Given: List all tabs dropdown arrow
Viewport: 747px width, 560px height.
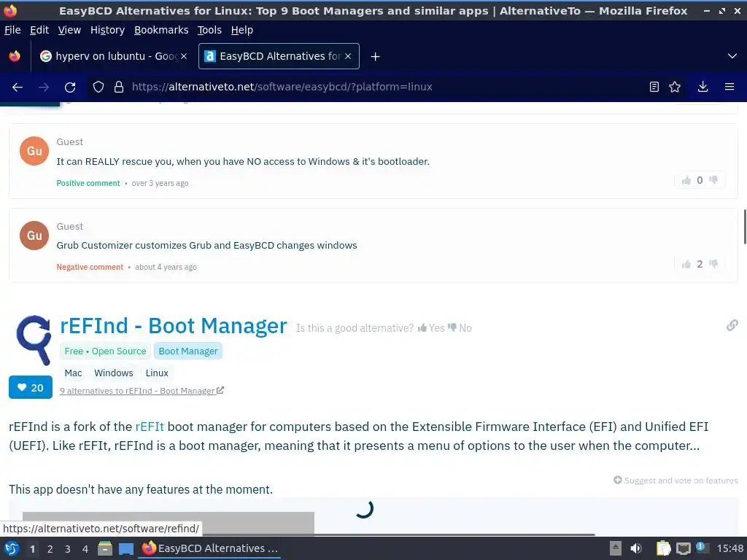Looking at the screenshot, I should coord(732,56).
